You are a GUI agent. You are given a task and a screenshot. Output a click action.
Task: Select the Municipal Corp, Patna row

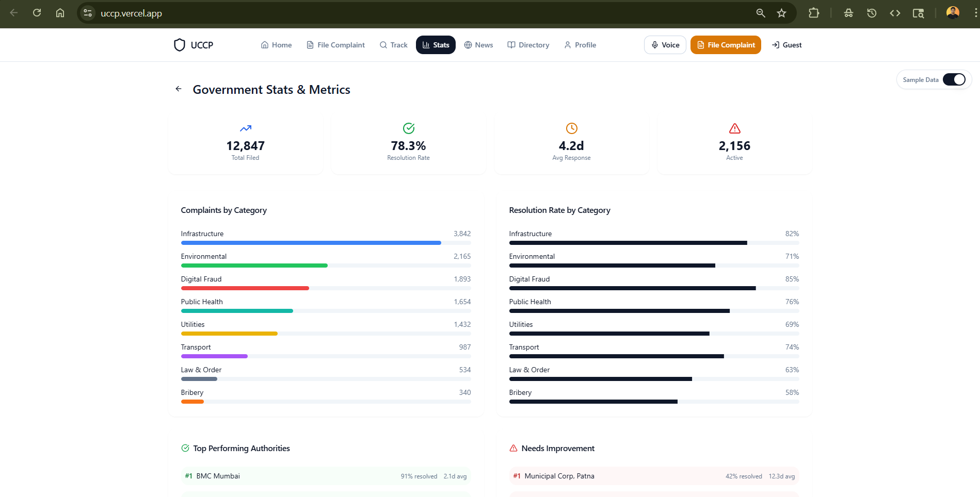(x=654, y=476)
